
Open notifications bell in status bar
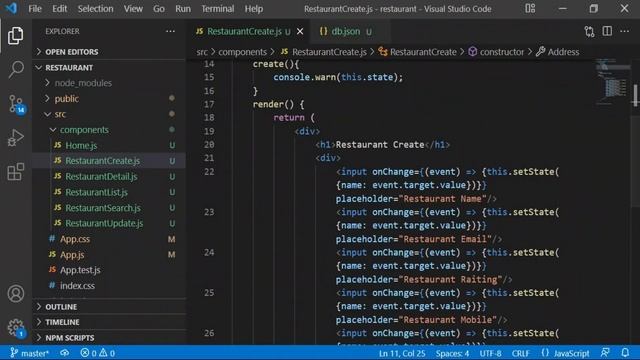tap(625, 353)
